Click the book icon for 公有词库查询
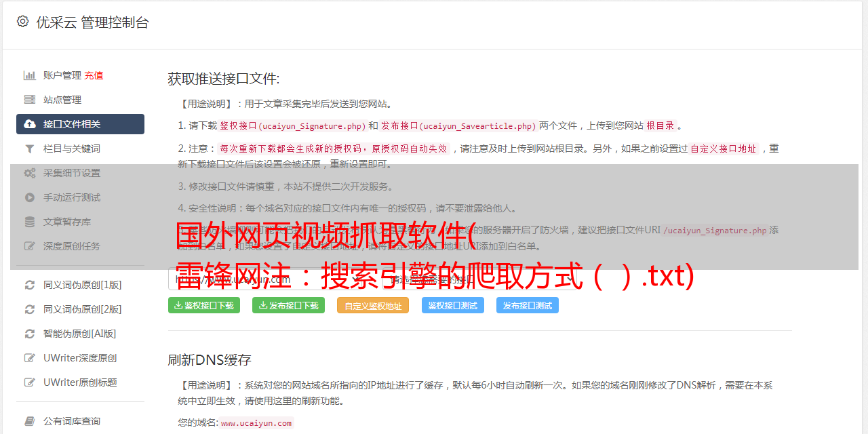 [30, 421]
